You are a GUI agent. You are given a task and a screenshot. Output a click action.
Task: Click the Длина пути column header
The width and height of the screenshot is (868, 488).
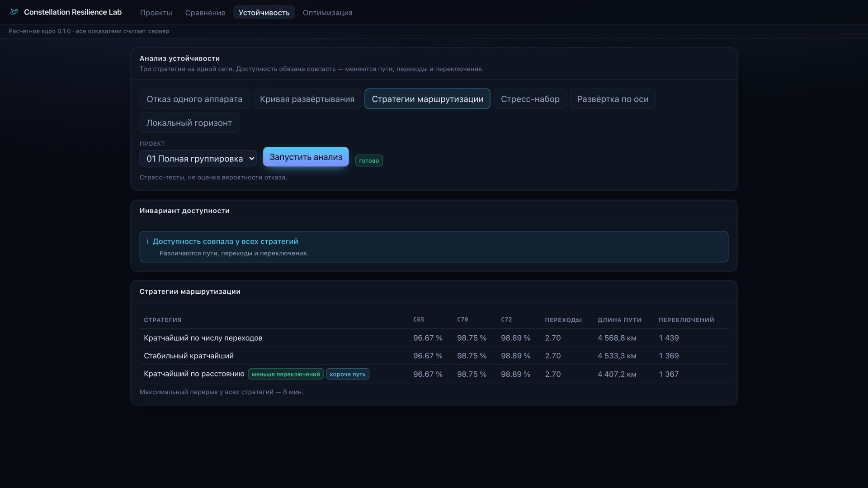pos(619,320)
